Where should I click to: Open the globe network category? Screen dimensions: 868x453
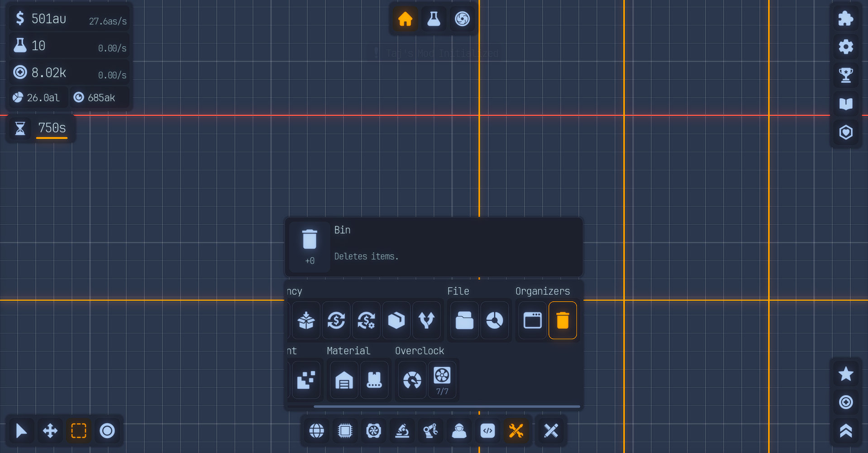click(x=316, y=430)
